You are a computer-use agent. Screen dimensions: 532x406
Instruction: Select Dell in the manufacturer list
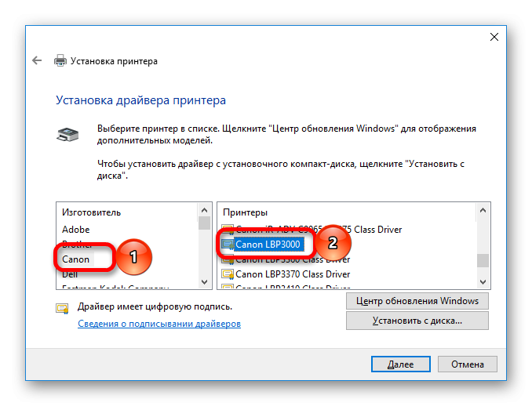(x=70, y=274)
